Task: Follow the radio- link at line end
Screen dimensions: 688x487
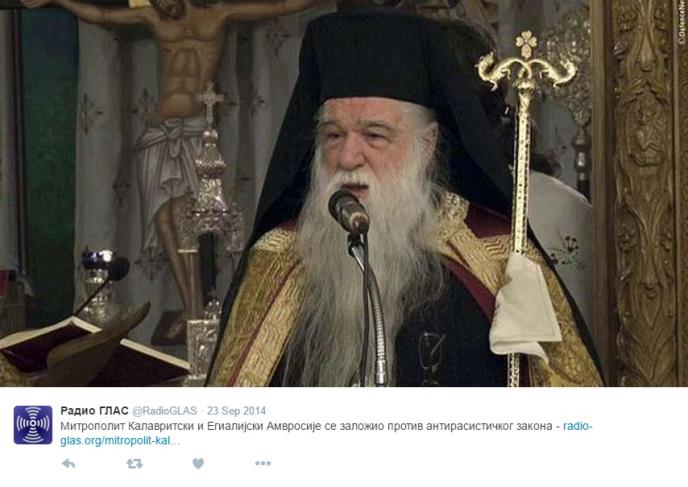Action: [577, 426]
